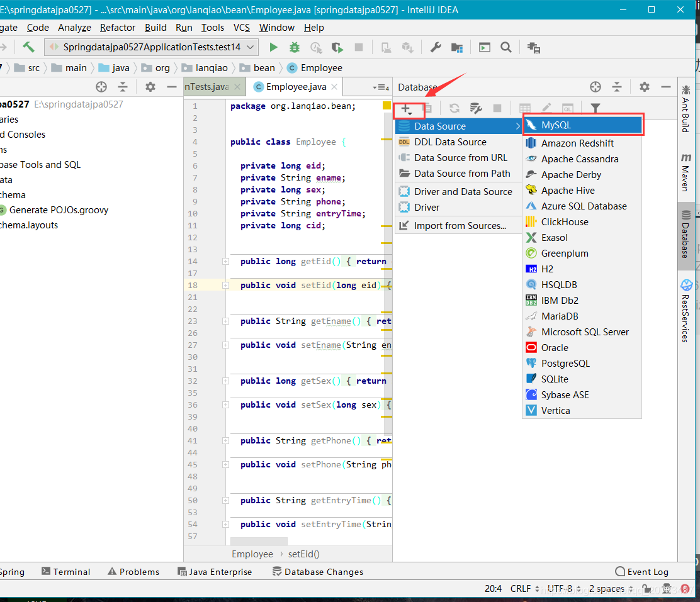Image resolution: width=700 pixels, height=602 pixels.
Task: Choose Oracle from the data source list
Action: click(582, 348)
